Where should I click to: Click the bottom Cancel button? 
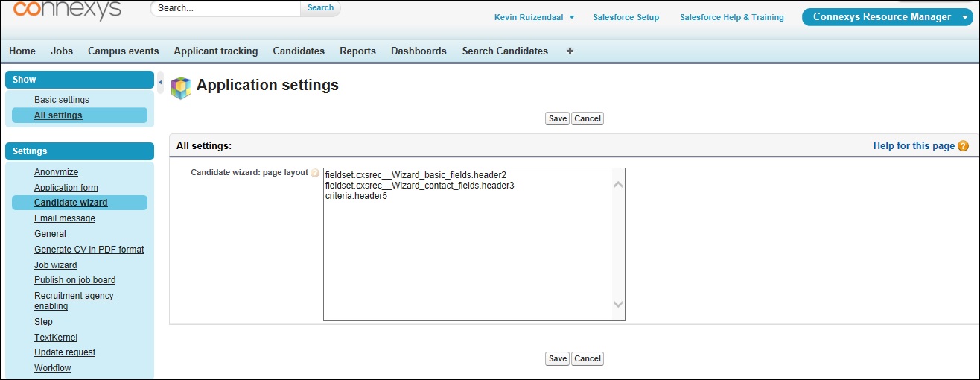(588, 358)
